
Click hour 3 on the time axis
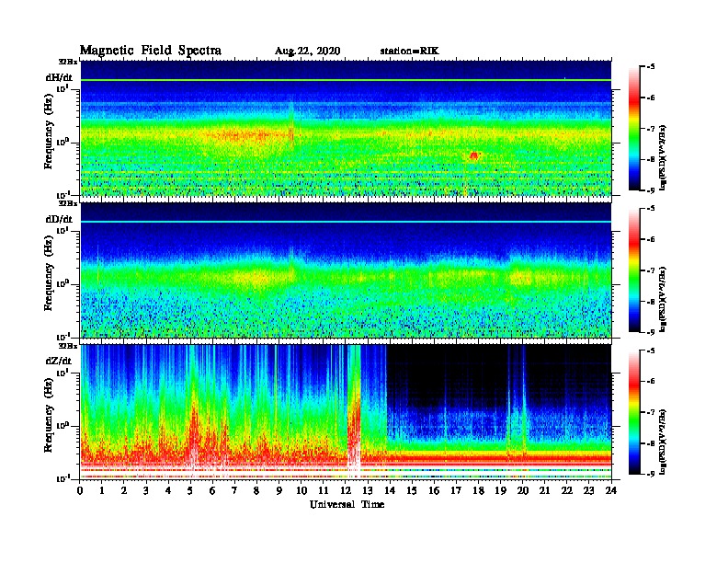point(146,490)
